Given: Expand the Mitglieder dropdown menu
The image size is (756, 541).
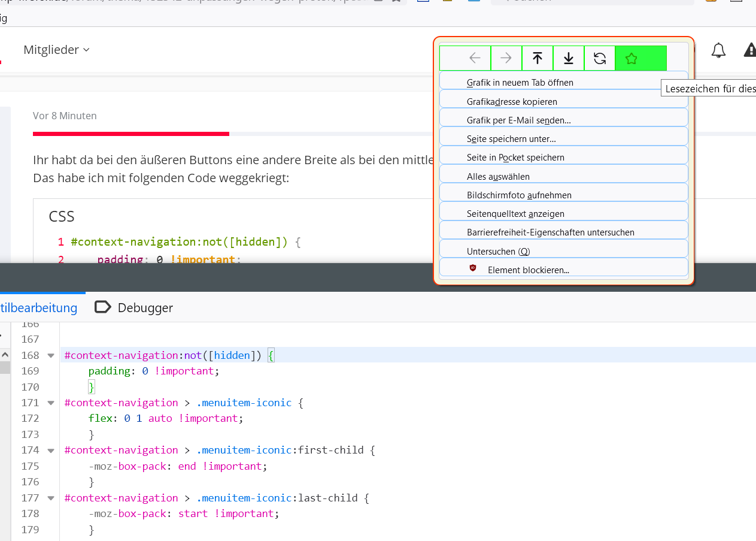Looking at the screenshot, I should click(56, 50).
